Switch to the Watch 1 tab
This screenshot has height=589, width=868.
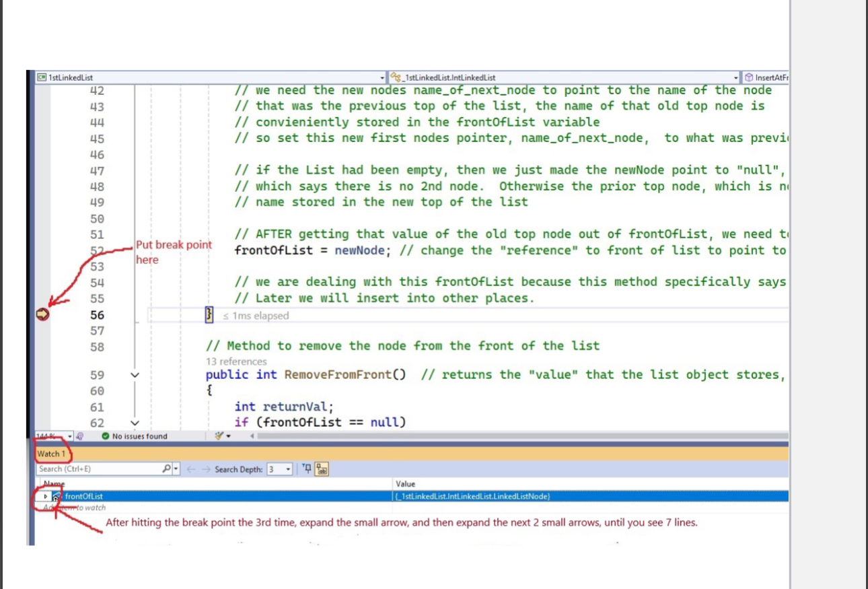51,453
